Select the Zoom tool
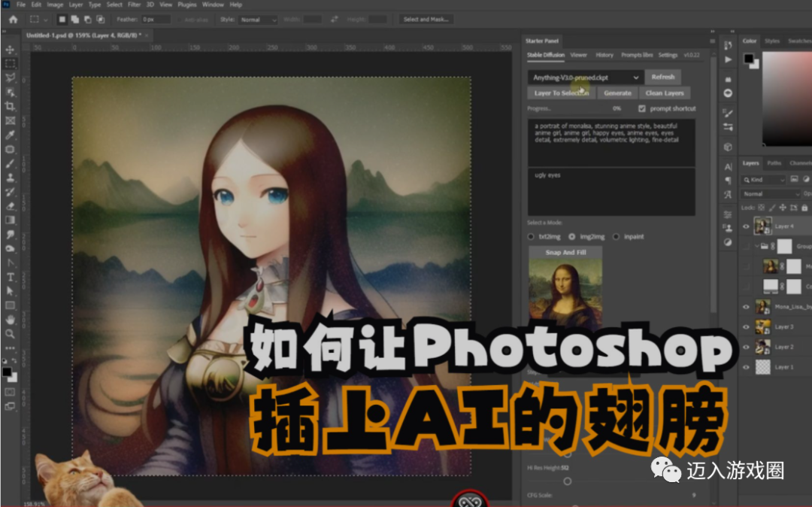Image resolution: width=812 pixels, height=507 pixels. click(x=10, y=334)
